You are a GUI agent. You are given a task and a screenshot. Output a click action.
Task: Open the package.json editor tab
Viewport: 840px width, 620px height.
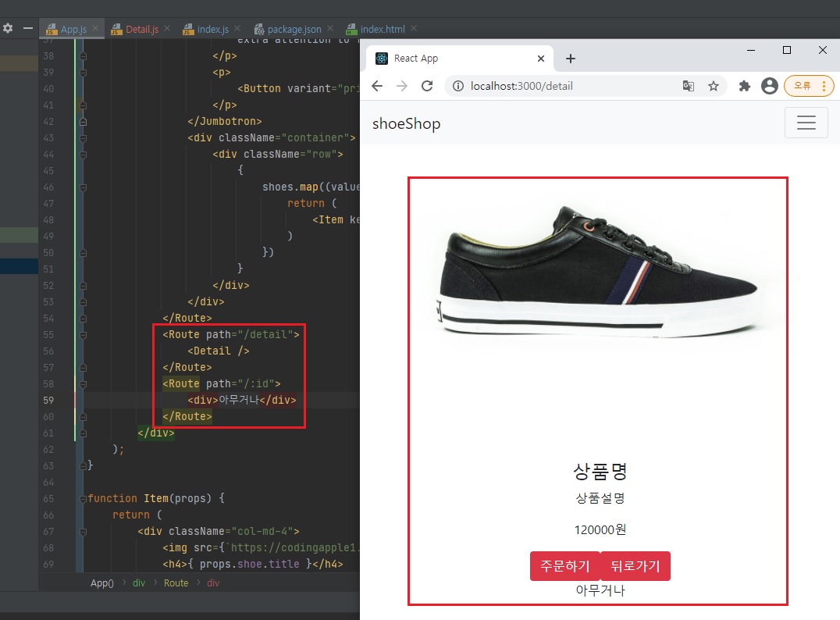(294, 30)
